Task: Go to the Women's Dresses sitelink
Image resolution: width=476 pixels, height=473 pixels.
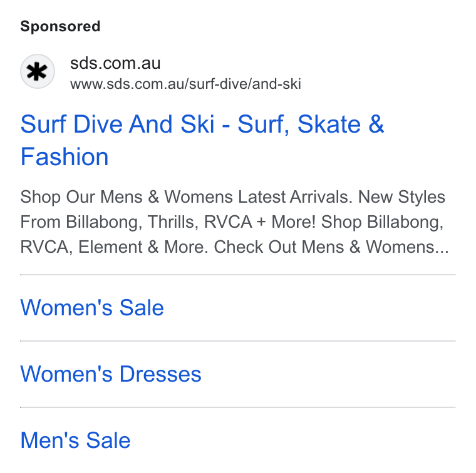Action: click(111, 374)
